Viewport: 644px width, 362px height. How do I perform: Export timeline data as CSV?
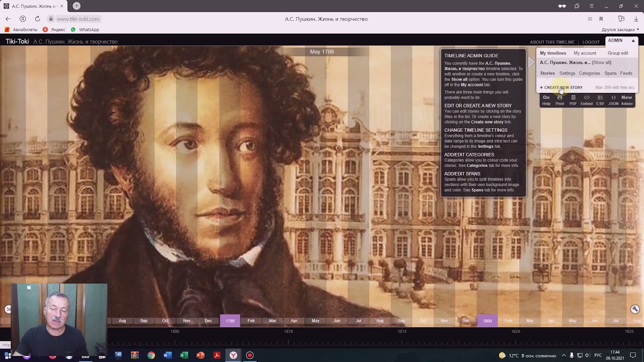coord(600,100)
